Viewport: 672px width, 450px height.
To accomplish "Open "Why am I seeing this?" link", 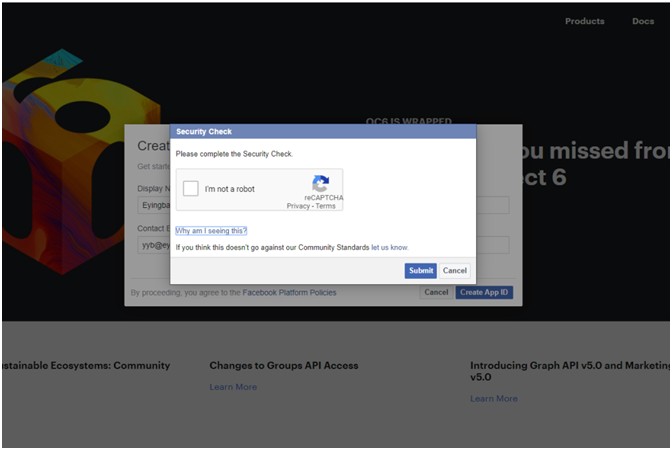I will point(211,231).
